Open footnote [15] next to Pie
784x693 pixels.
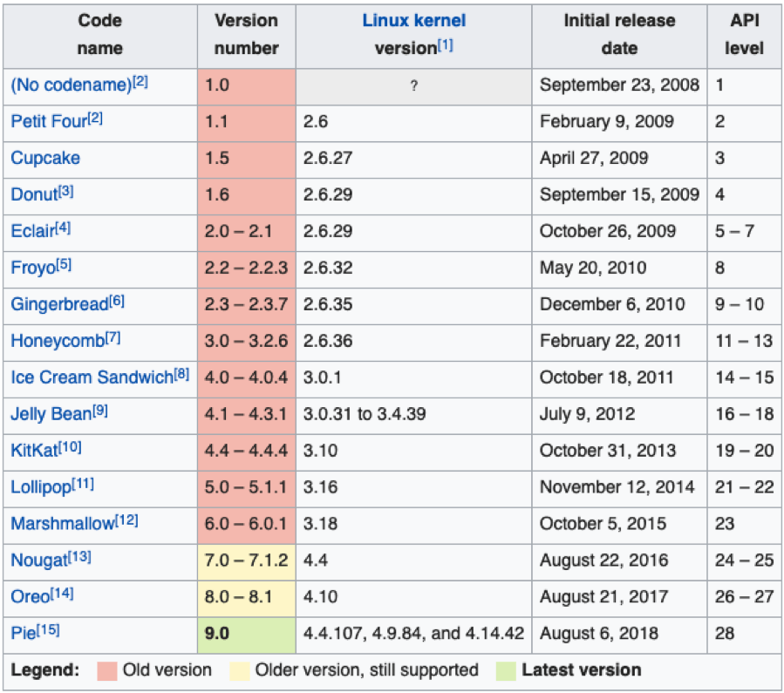48,630
